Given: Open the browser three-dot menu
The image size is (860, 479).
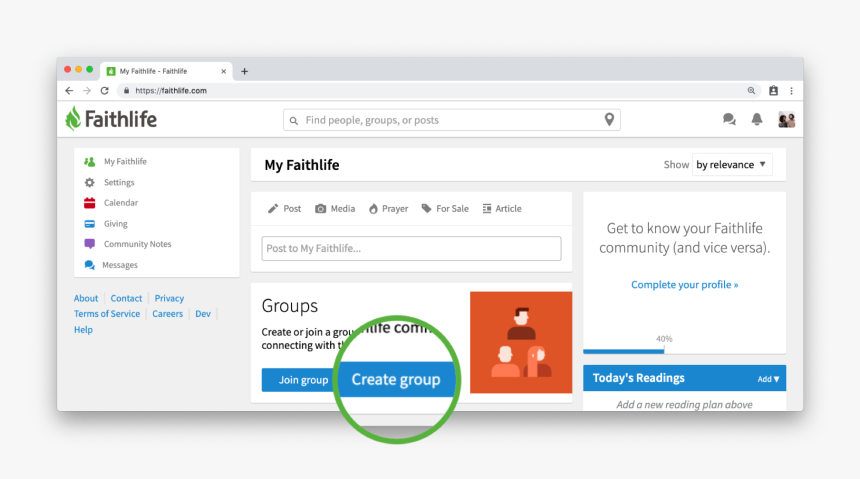Looking at the screenshot, I should pos(791,91).
